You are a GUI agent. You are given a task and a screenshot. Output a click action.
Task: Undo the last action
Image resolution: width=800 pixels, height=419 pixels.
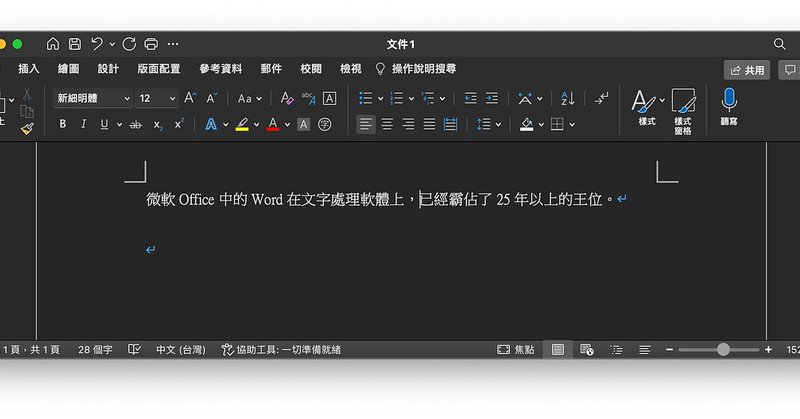click(x=97, y=44)
